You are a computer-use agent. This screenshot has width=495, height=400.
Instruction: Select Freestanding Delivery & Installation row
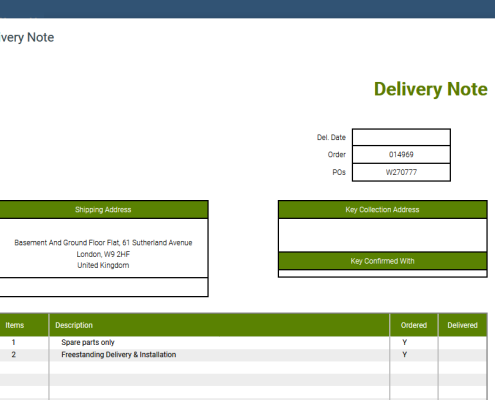243,355
